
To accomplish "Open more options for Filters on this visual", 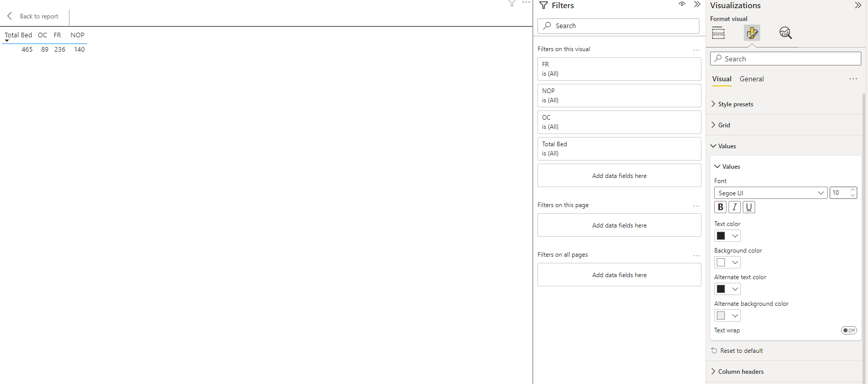I will coord(696,50).
